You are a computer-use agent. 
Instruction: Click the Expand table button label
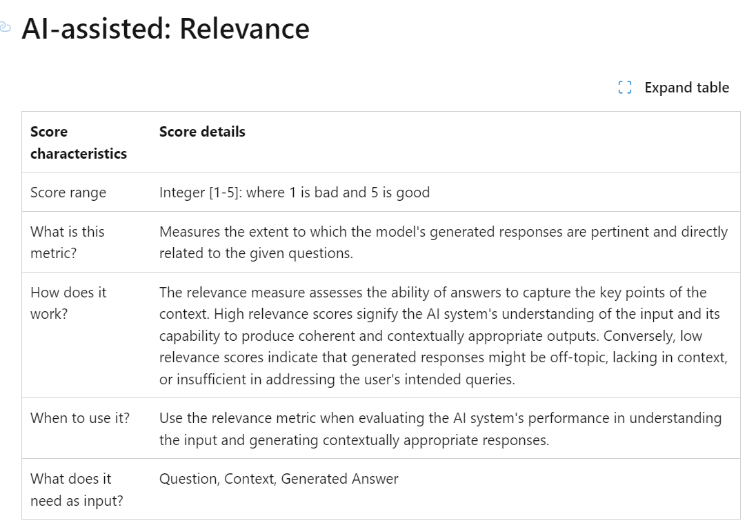click(686, 88)
